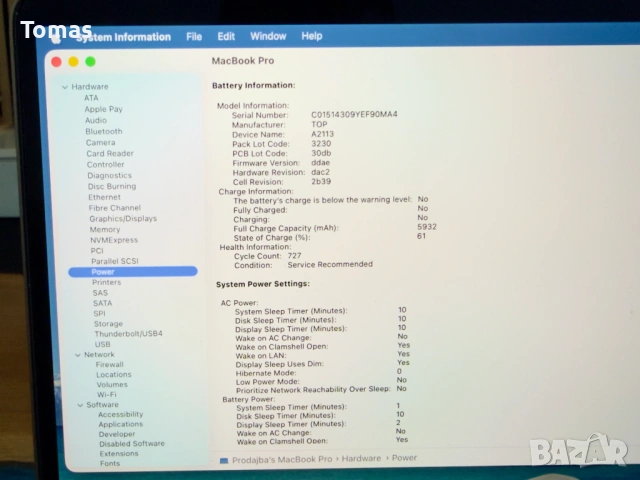Image resolution: width=640 pixels, height=480 pixels.
Task: Select Ethernet in the sidebar
Action: [104, 197]
